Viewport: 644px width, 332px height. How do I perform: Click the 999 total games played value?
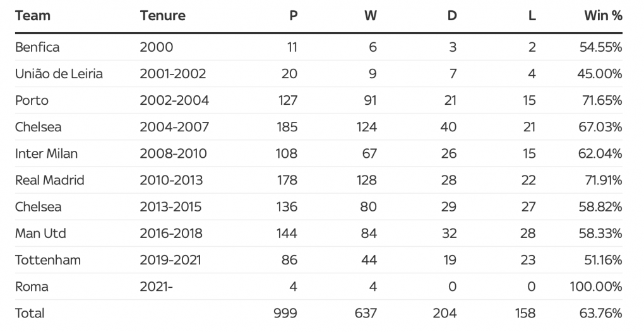tap(285, 313)
